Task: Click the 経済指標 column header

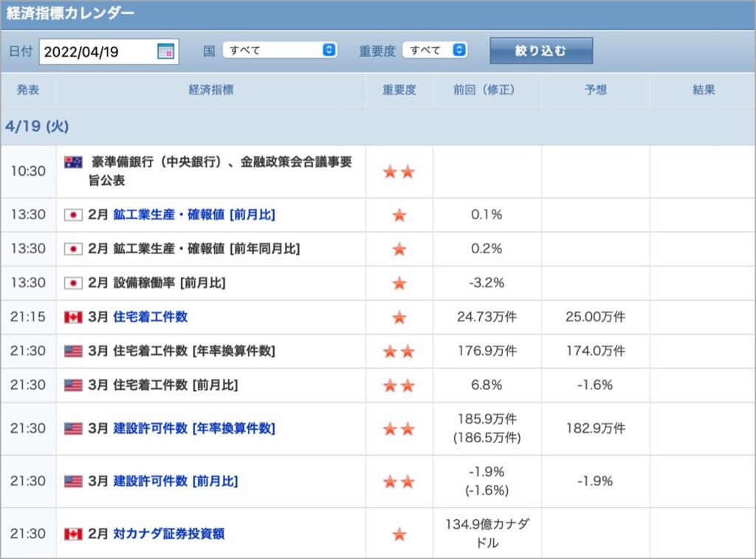Action: (210, 89)
